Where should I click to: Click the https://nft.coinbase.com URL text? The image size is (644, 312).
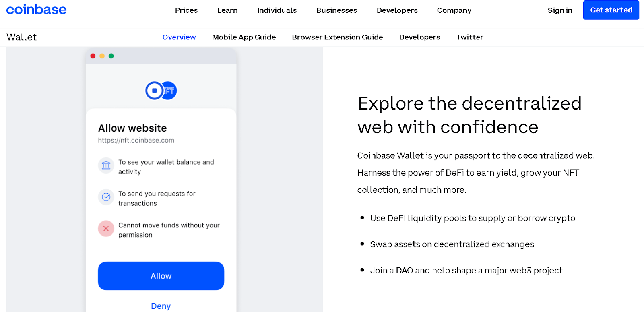pyautogui.click(x=136, y=140)
